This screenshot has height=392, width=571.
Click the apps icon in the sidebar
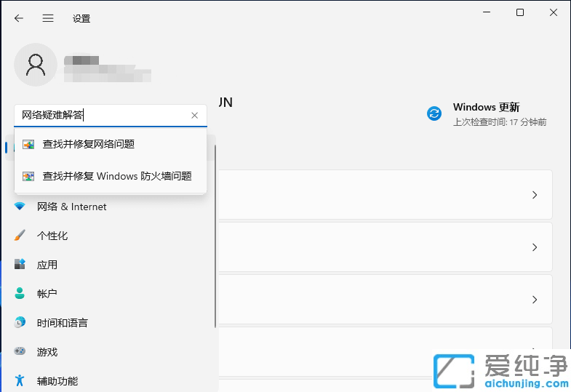[20, 264]
